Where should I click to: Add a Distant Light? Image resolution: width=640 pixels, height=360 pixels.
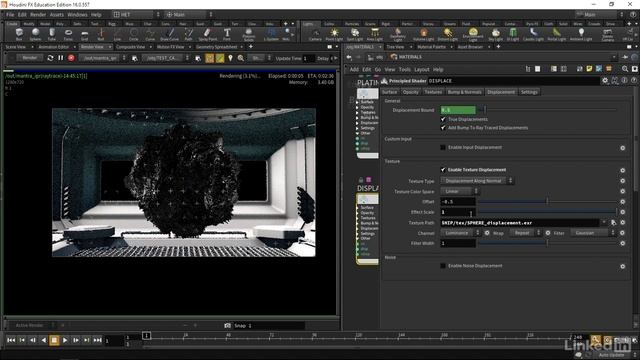[448, 34]
